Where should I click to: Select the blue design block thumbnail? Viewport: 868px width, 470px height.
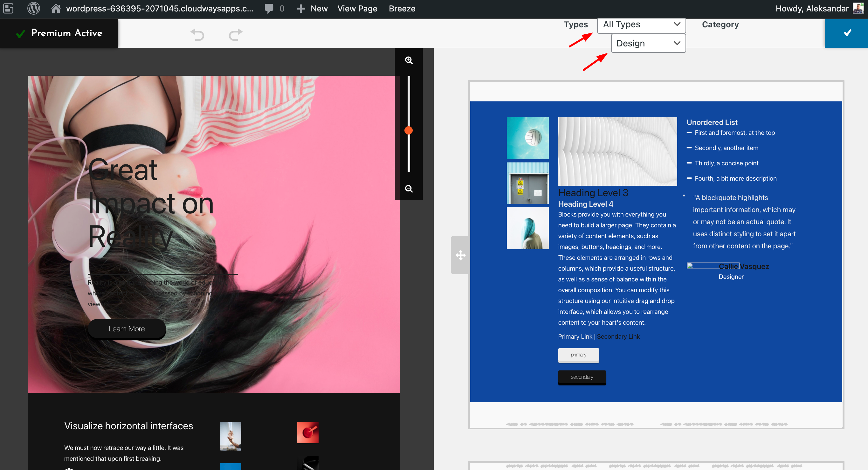[656, 251]
